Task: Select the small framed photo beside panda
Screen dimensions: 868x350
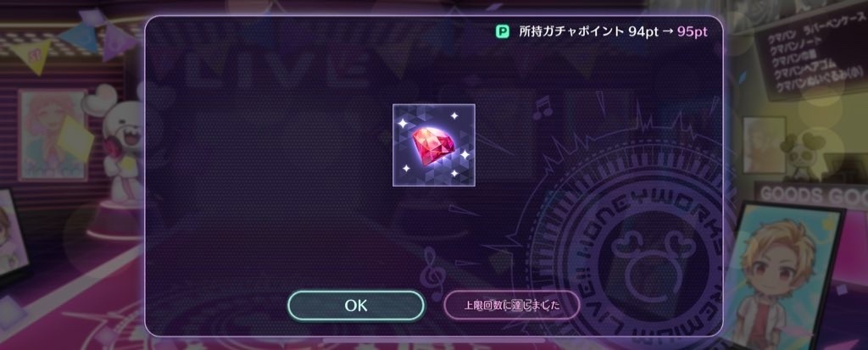Action: [764, 145]
